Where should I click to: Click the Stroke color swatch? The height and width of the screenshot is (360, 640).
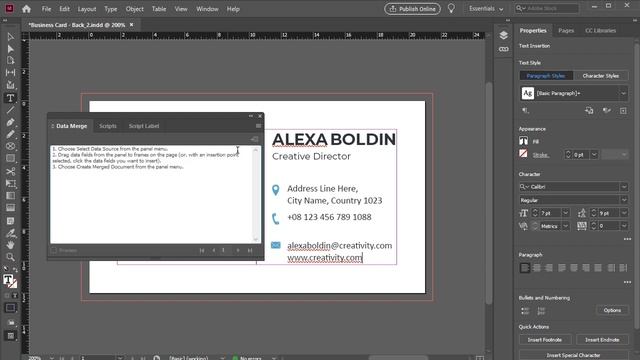tap(524, 154)
